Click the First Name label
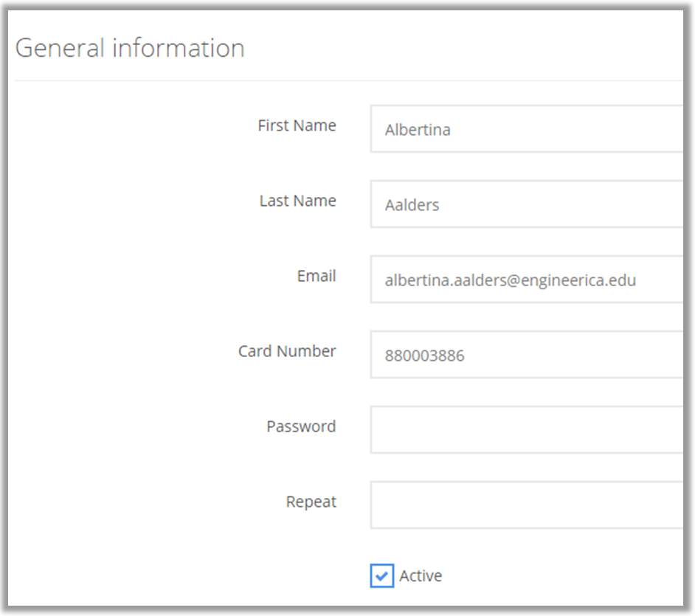 (297, 126)
